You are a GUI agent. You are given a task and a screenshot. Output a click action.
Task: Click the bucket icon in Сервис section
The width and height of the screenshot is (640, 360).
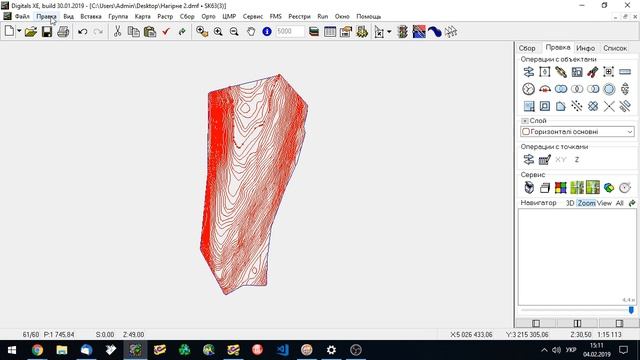(x=529, y=187)
